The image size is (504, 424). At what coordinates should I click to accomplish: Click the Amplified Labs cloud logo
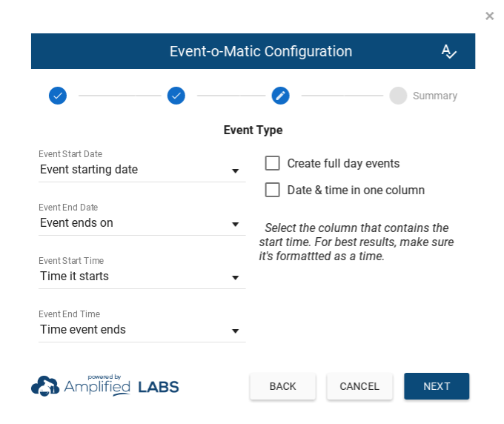coord(45,385)
